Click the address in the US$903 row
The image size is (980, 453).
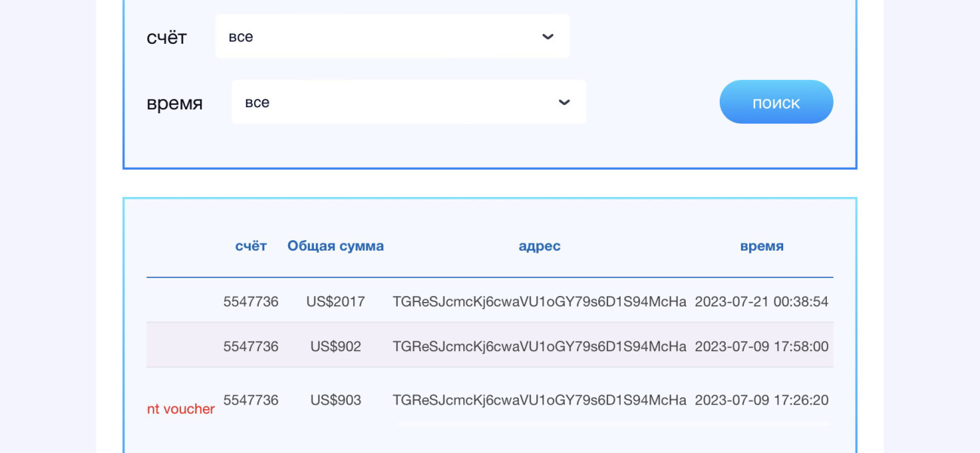point(539,400)
